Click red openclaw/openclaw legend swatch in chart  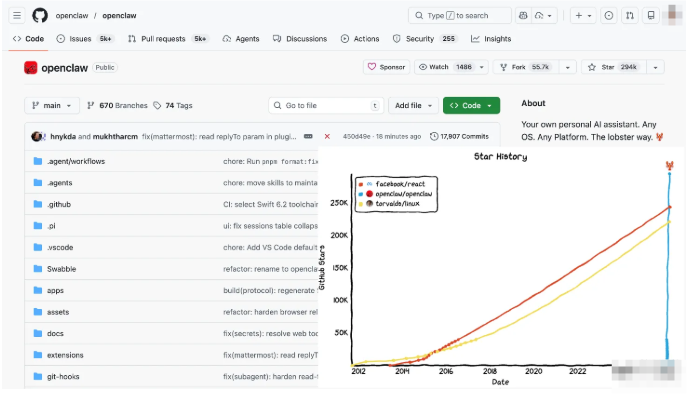click(x=369, y=193)
